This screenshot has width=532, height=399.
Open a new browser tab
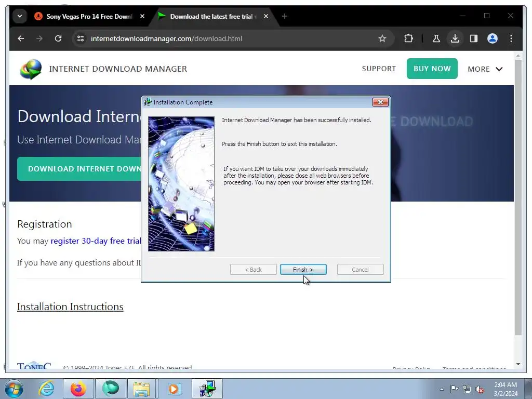click(285, 16)
